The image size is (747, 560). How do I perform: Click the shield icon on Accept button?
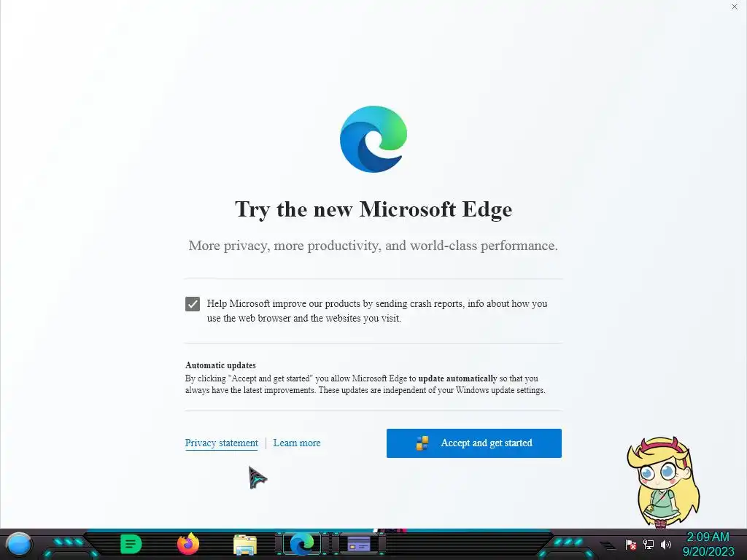click(x=422, y=443)
